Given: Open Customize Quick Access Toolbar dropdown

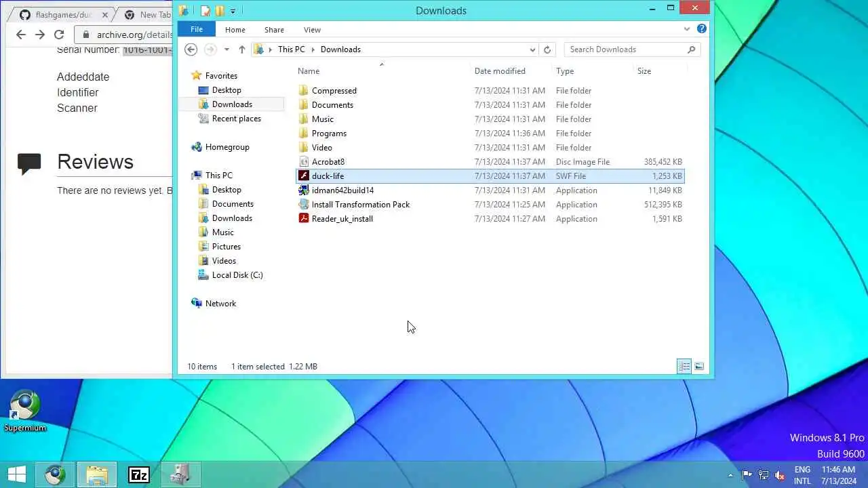Looking at the screenshot, I should (233, 11).
